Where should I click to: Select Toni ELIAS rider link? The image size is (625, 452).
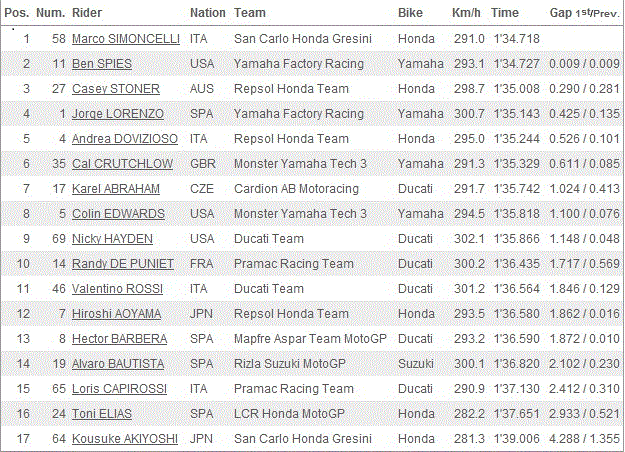102,414
